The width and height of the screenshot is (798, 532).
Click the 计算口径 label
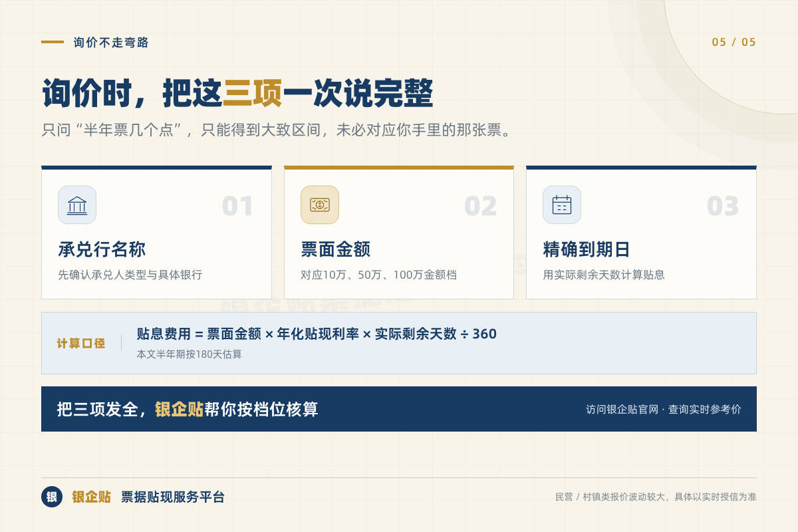(x=81, y=343)
